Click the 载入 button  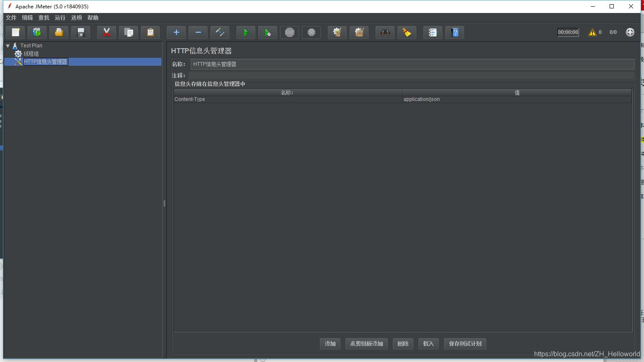[x=428, y=344]
